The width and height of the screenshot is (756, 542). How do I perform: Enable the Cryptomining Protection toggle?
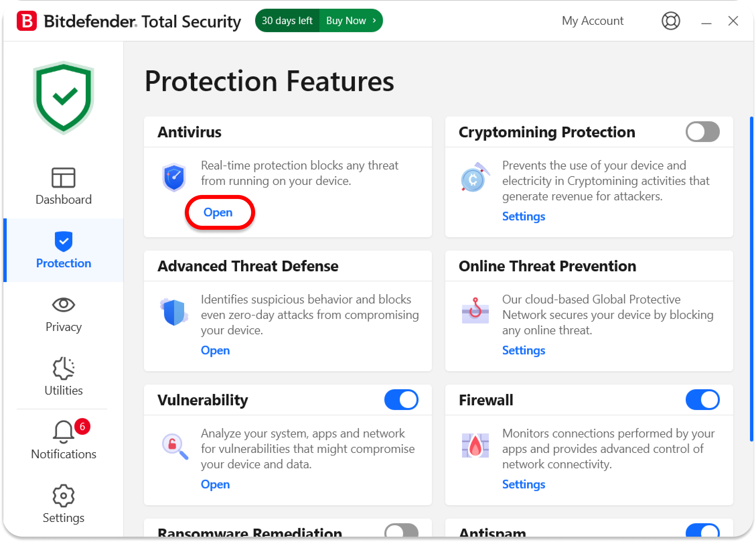point(702,132)
